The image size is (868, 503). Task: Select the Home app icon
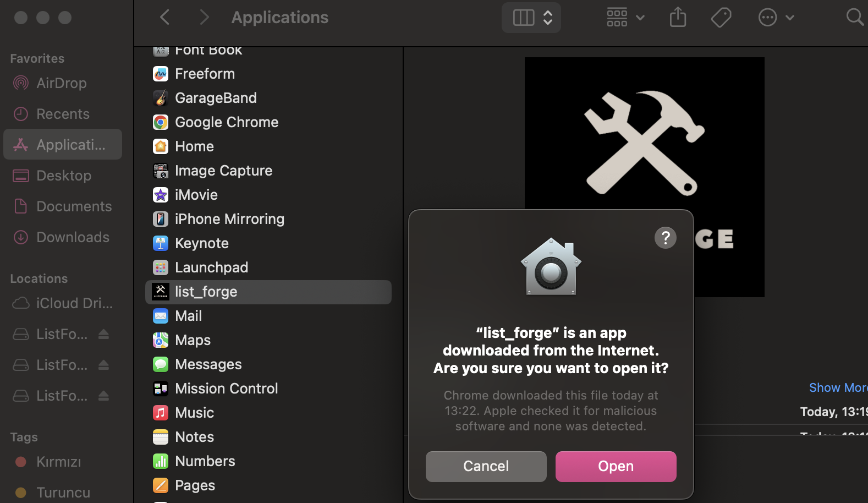coord(161,146)
